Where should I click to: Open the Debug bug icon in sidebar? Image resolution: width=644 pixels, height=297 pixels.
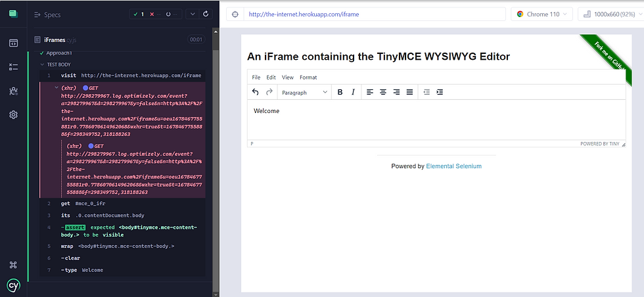tap(13, 91)
